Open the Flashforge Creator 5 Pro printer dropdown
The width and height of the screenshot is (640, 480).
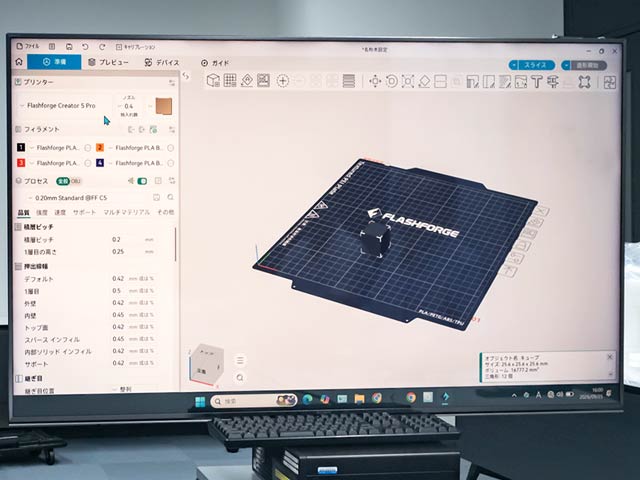click(x=61, y=106)
